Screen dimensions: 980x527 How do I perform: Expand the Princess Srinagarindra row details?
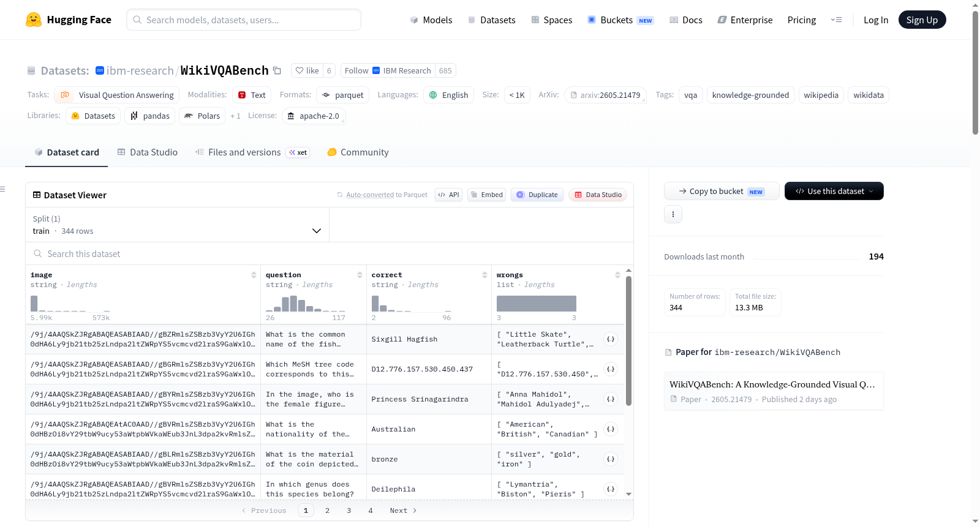coord(611,399)
